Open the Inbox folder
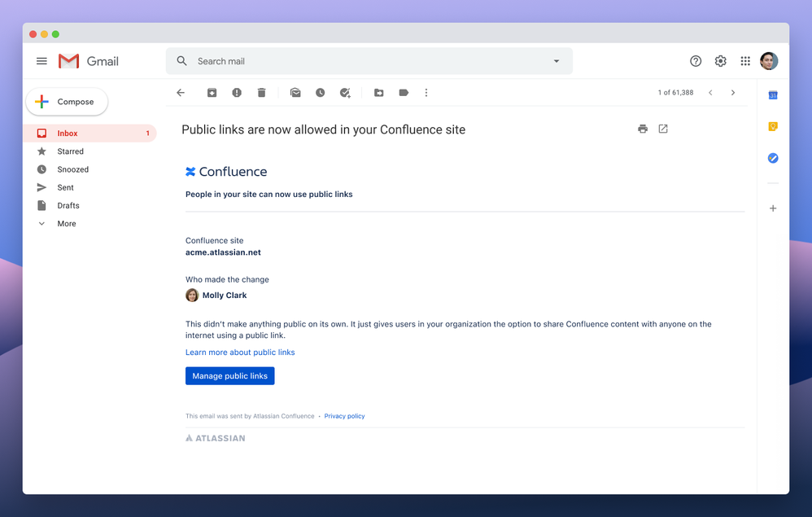This screenshot has height=517, width=812. coord(90,134)
